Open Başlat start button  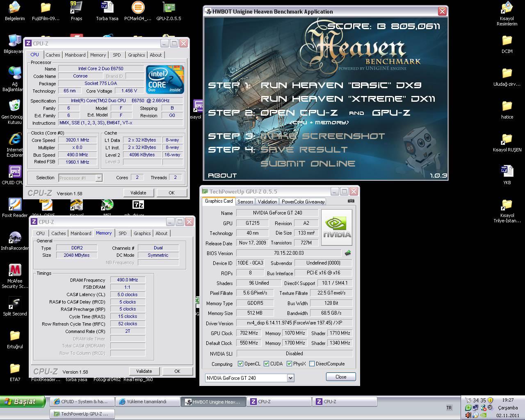(23, 402)
